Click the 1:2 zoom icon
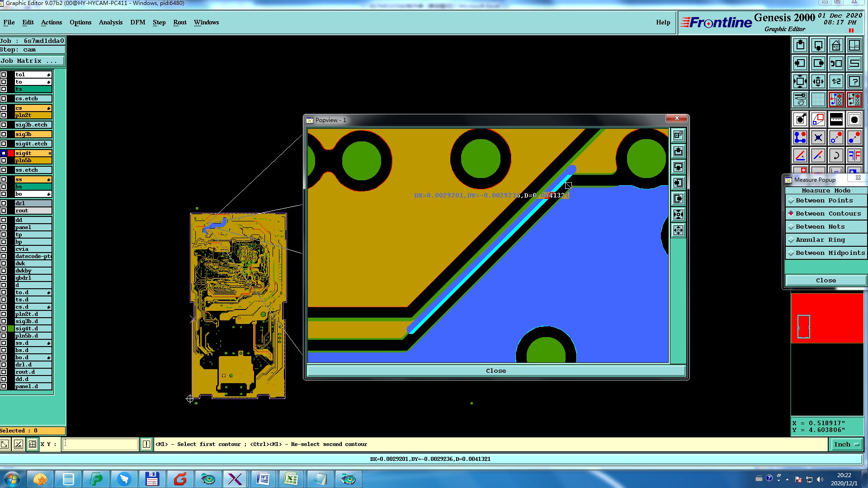The image size is (868, 488). tap(836, 81)
